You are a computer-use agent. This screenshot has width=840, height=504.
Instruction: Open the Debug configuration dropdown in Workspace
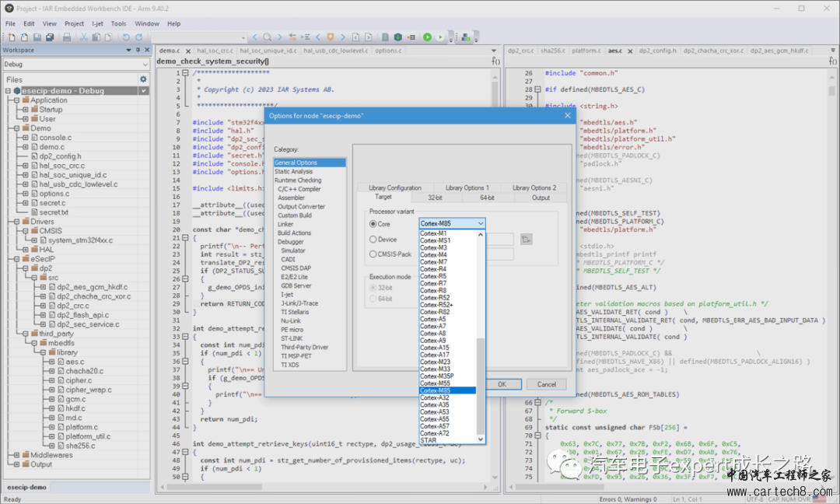(x=76, y=65)
